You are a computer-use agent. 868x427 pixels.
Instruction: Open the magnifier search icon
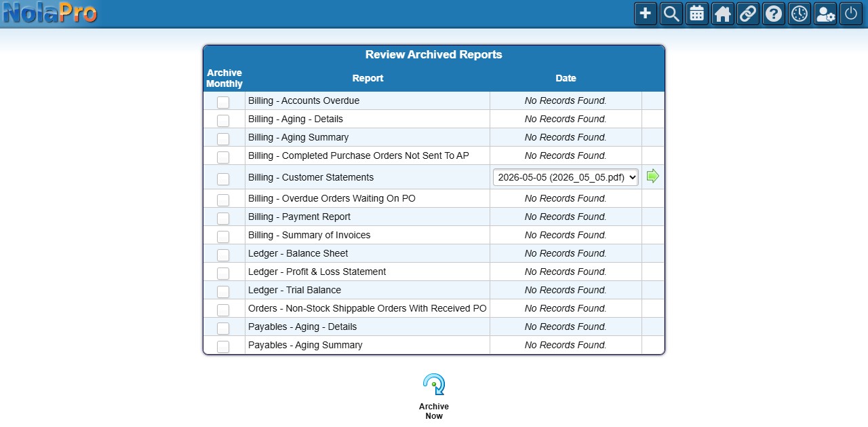671,14
